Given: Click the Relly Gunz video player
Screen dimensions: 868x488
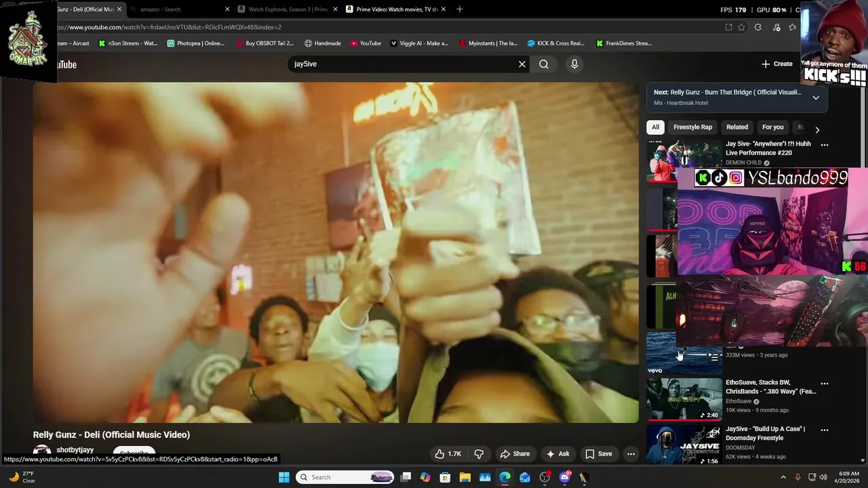Looking at the screenshot, I should pyautogui.click(x=336, y=253).
